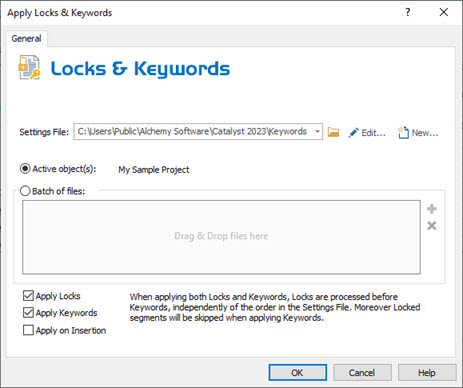Expand the Settings File dropdown arrow
463x388 pixels.
click(318, 131)
